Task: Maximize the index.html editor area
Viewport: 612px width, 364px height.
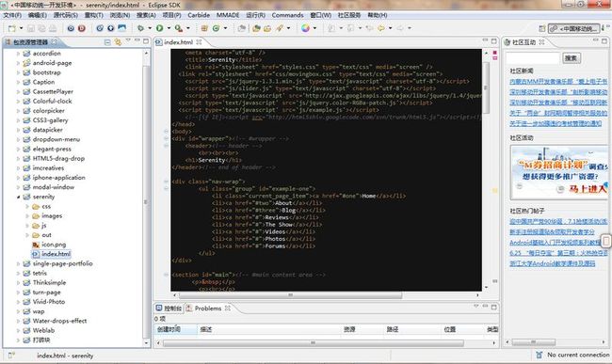Action: point(493,41)
